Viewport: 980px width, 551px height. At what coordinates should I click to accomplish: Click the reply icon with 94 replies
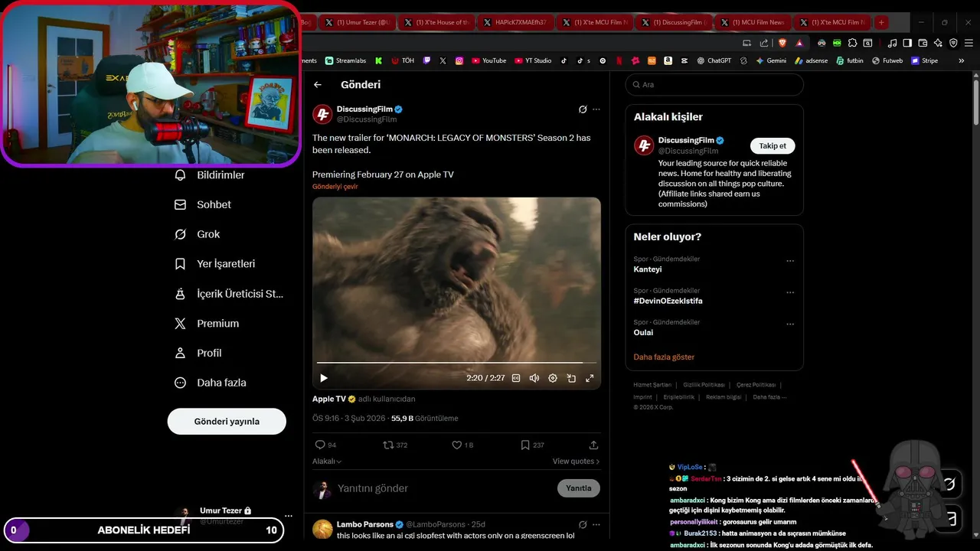pyautogui.click(x=320, y=445)
